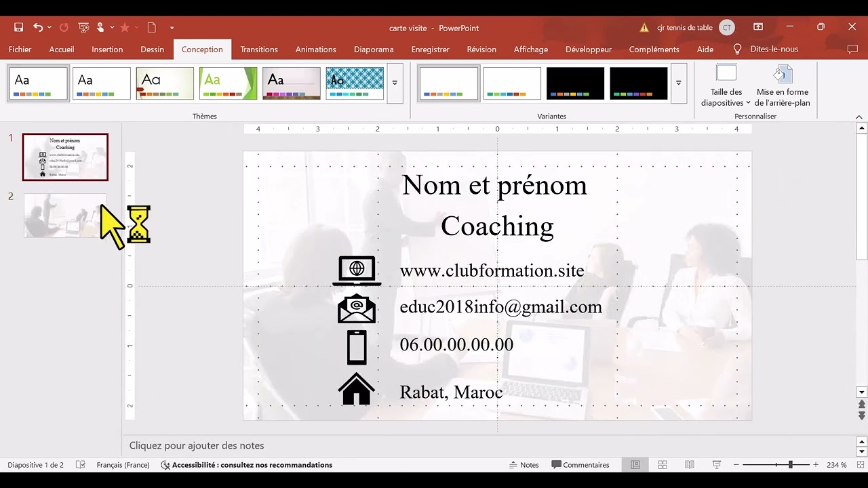
Task: Switch to the Accueil tab
Action: tap(62, 49)
